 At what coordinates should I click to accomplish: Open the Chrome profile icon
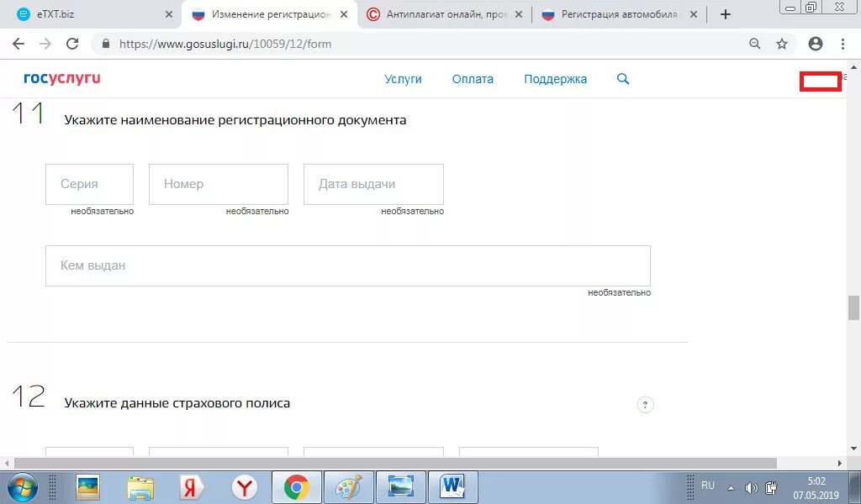[815, 43]
